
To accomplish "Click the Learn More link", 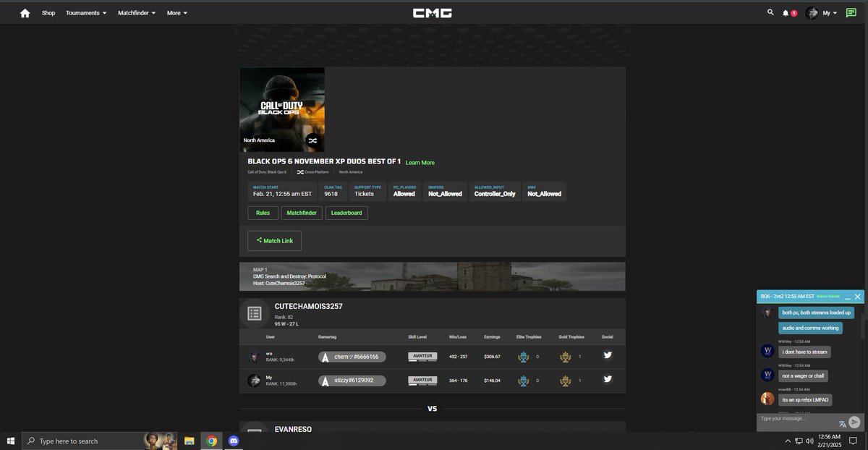I will (420, 163).
